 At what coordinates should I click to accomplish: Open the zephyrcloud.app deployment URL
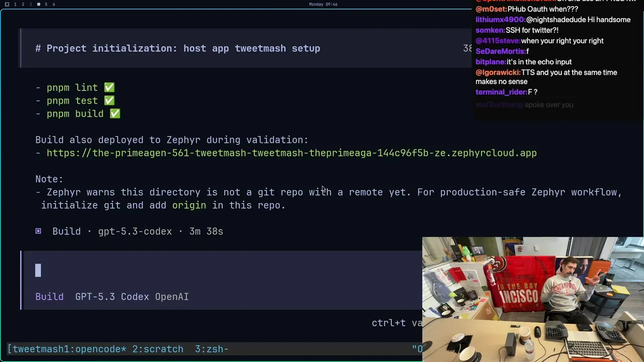(292, 153)
